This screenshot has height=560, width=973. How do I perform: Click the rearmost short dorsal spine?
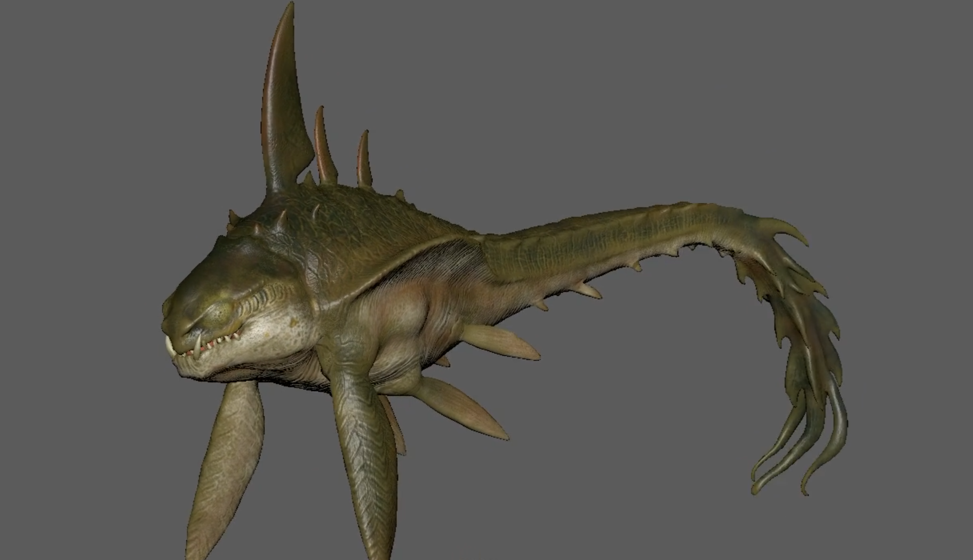pos(364,160)
